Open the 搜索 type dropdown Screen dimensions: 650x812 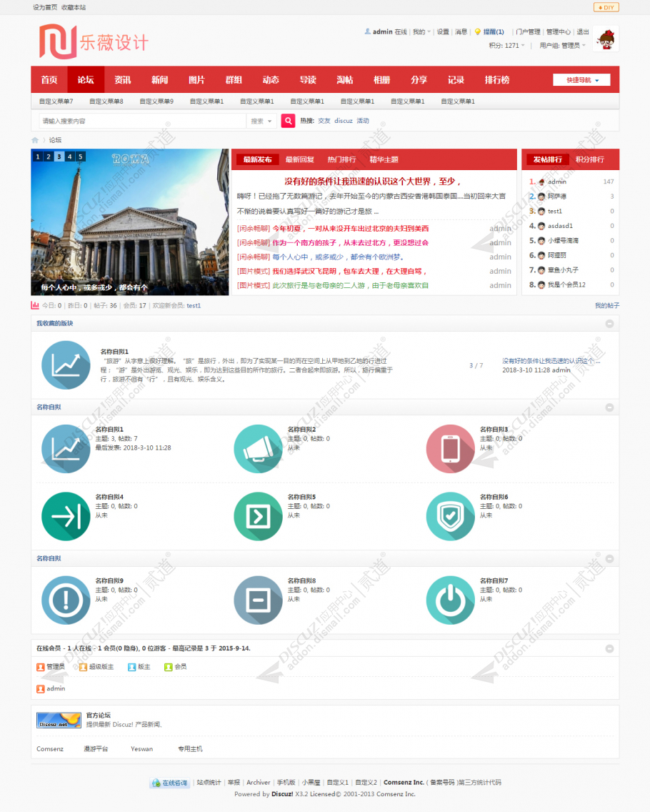pos(261,122)
